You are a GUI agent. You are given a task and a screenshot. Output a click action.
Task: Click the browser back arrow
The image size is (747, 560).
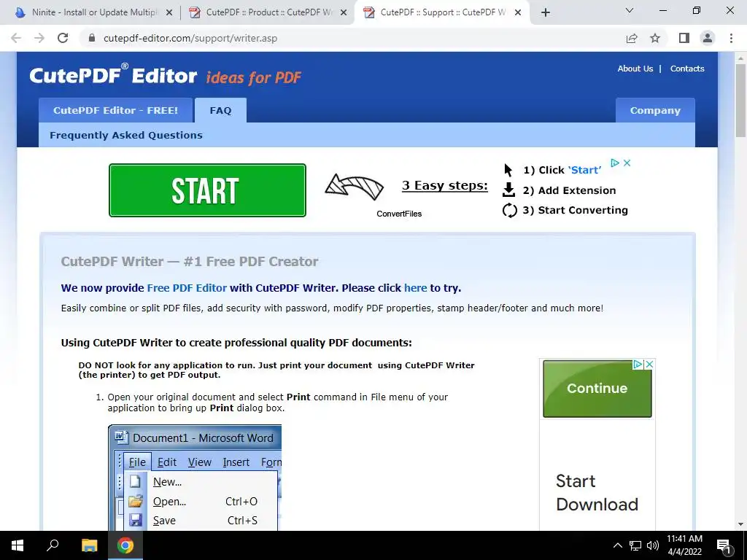click(x=16, y=38)
